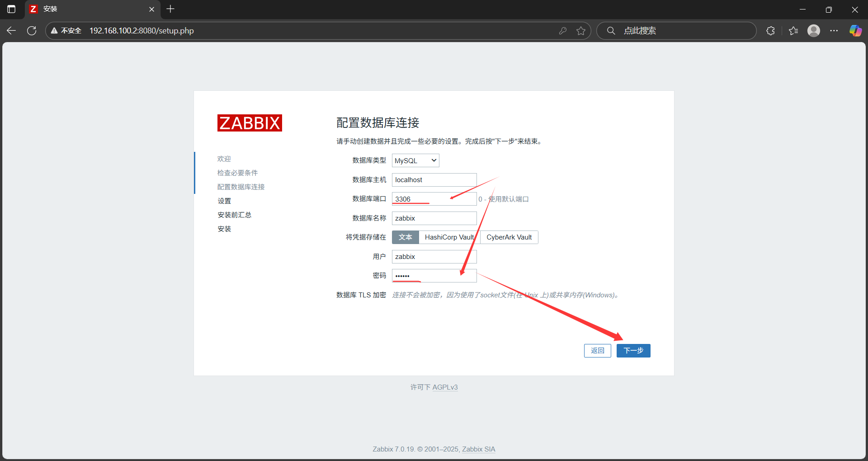Select the 安装前汇总 sidebar step
868x461 pixels.
[x=234, y=215]
